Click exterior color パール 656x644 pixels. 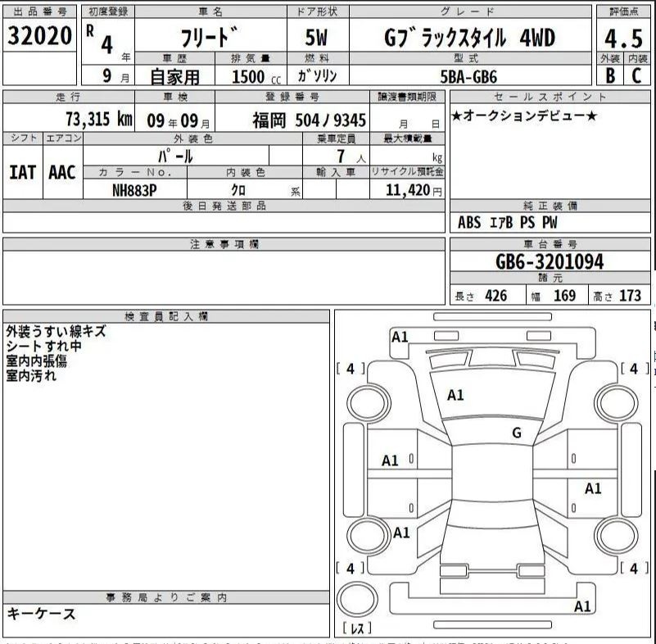coord(175,156)
